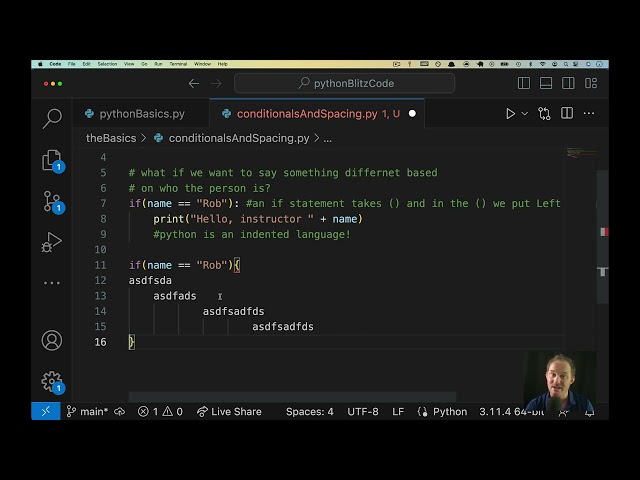Open the Selection menu
This screenshot has width=640, height=480.
[107, 64]
